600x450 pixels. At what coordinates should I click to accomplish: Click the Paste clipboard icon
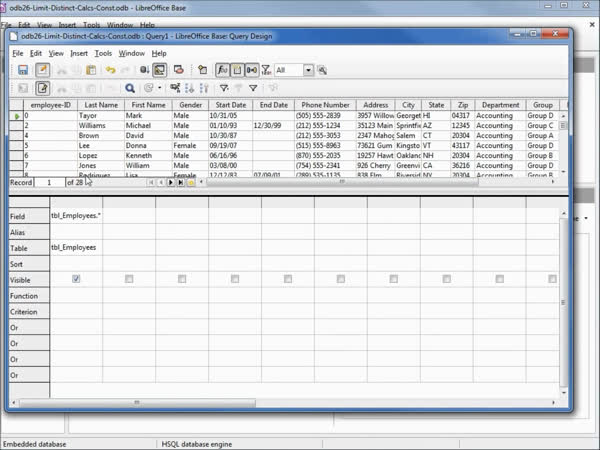click(x=91, y=70)
